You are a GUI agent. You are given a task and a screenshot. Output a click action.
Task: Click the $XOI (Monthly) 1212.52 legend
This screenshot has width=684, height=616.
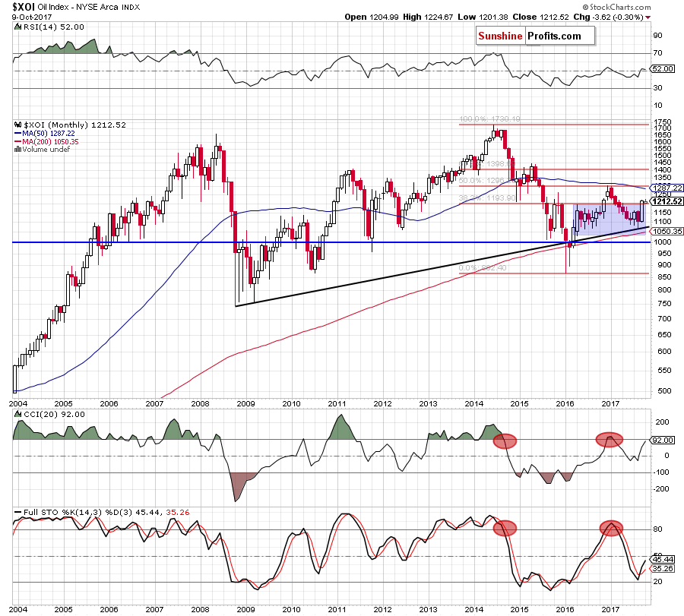point(74,125)
